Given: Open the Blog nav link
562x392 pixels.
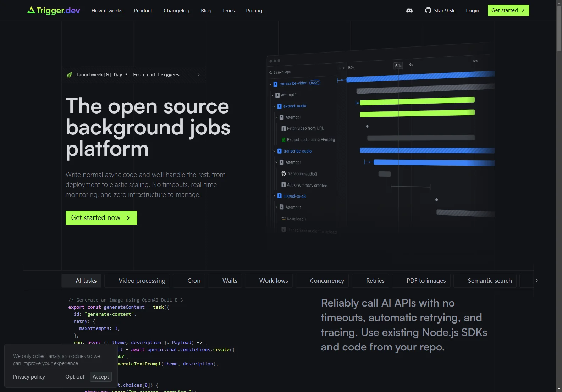Looking at the screenshot, I should (x=206, y=11).
